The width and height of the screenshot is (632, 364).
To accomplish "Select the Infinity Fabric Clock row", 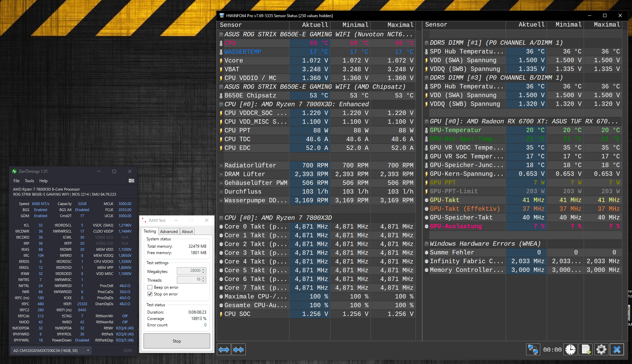I will [x=522, y=261].
